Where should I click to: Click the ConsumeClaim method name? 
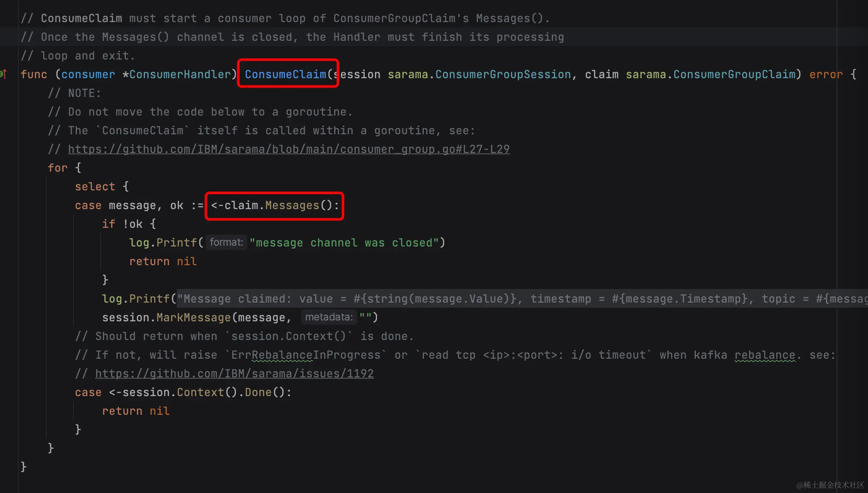(285, 74)
